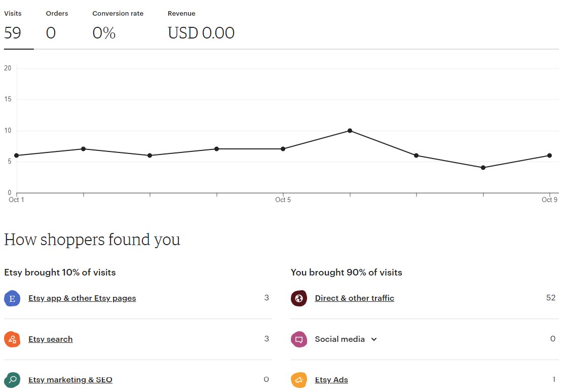564x392 pixels.
Task: Open the Etsy search link
Action: click(50, 339)
